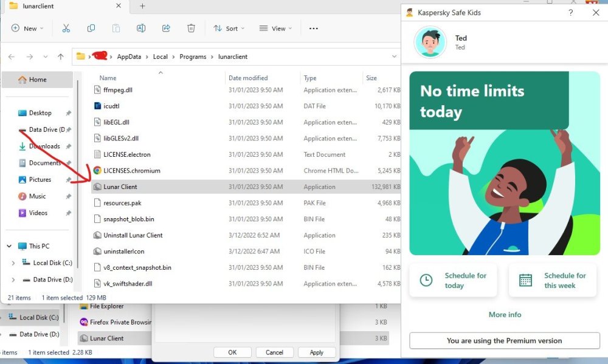Select Pictures in the navigation pane
This screenshot has width=608, height=364.
40,179
